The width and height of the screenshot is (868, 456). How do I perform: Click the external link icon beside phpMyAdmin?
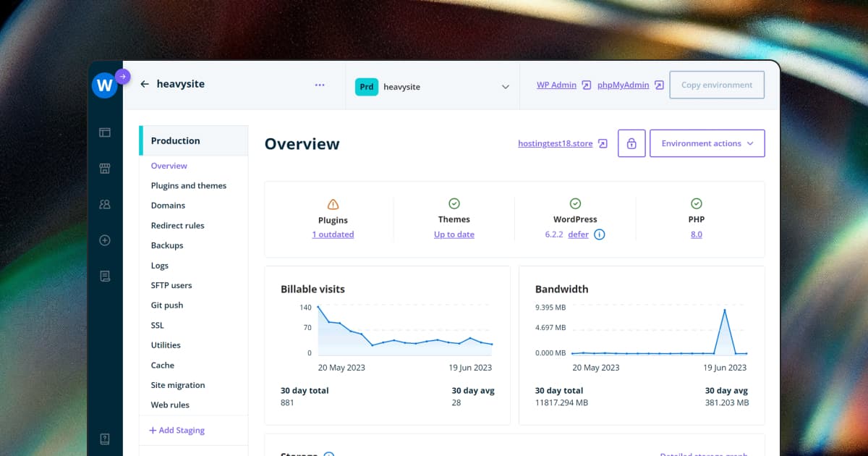659,85
